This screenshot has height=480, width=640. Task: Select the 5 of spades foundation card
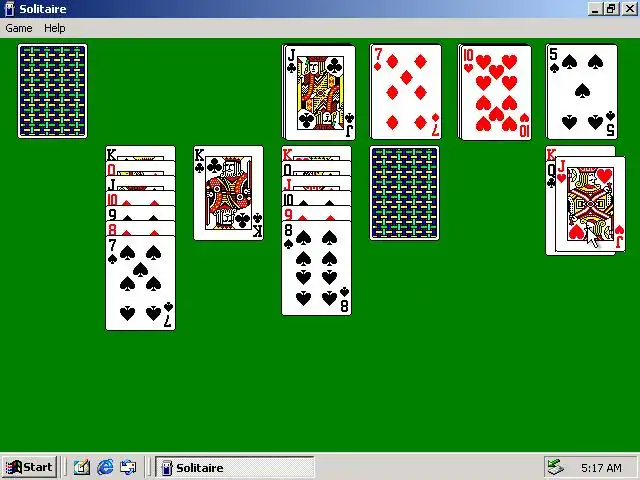click(x=582, y=92)
